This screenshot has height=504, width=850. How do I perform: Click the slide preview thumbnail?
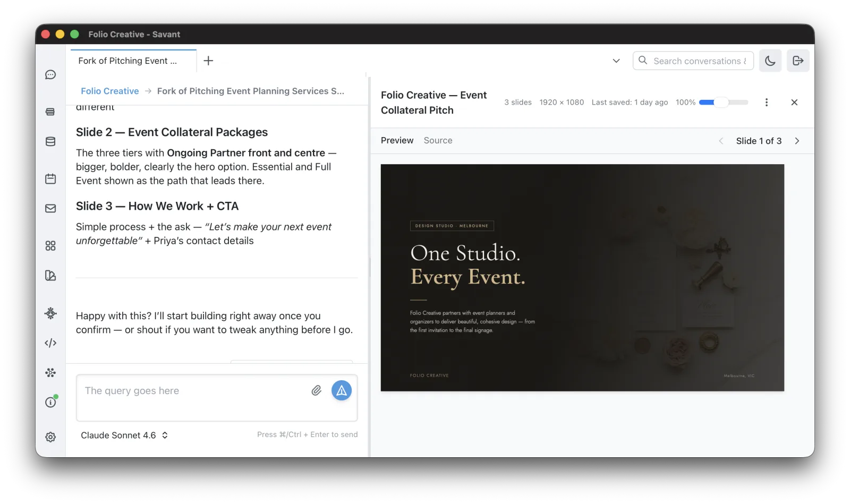point(582,278)
